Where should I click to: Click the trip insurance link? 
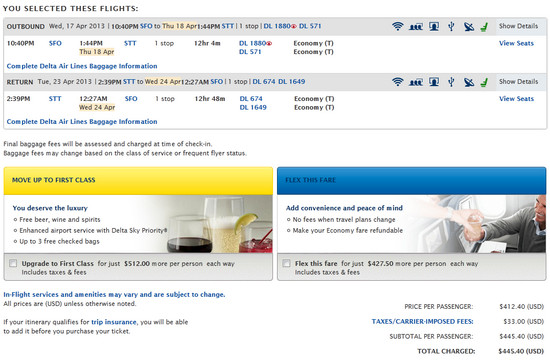[114, 322]
